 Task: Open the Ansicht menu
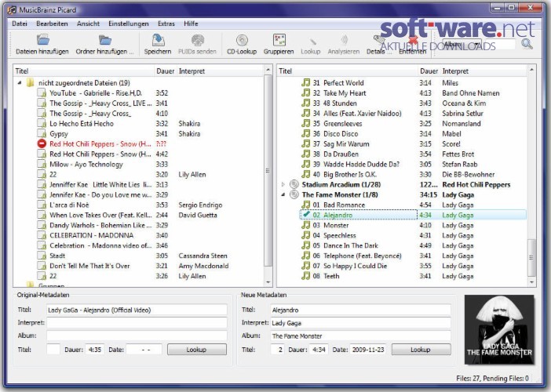(88, 24)
